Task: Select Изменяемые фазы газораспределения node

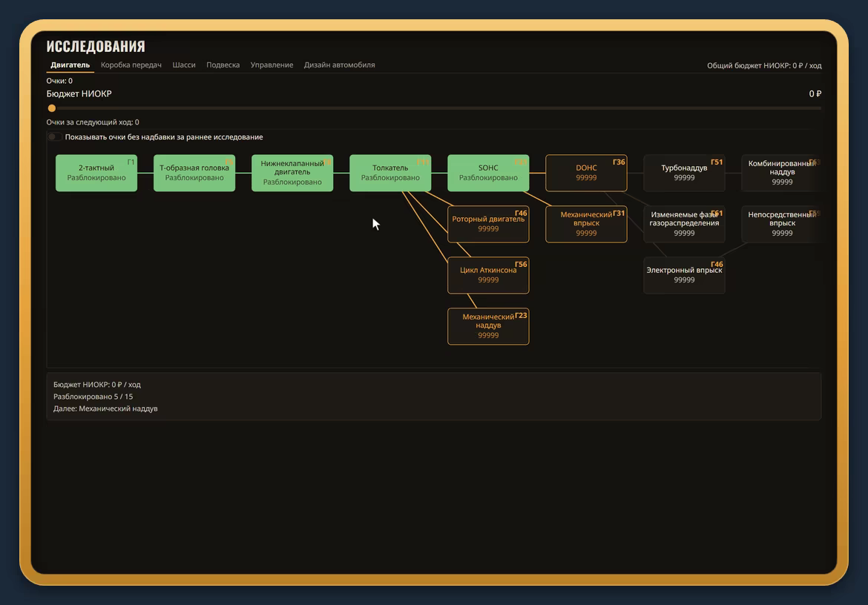Action: (x=684, y=224)
